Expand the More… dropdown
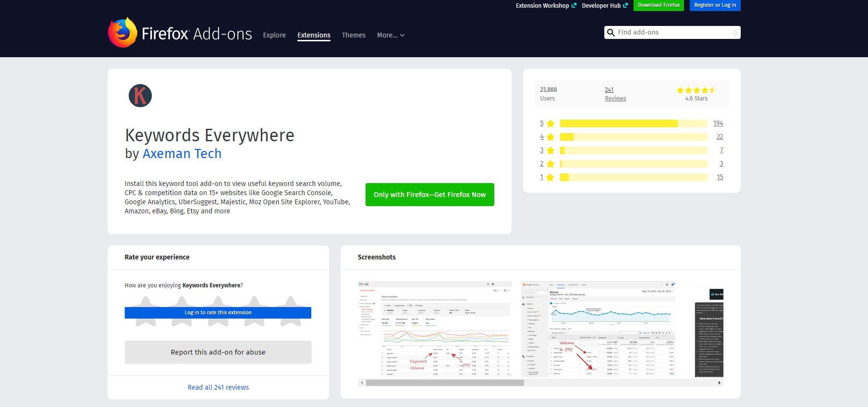Viewport: 868px width, 407px height. click(x=391, y=35)
